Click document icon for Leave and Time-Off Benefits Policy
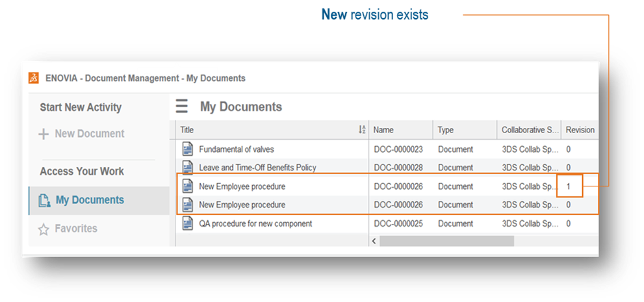 (x=188, y=168)
